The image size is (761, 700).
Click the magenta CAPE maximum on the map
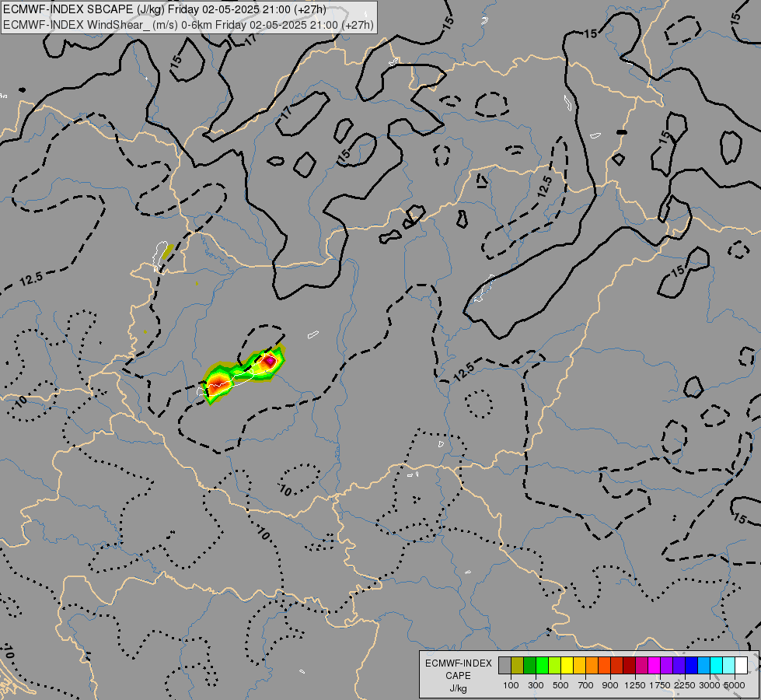pyautogui.click(x=269, y=362)
